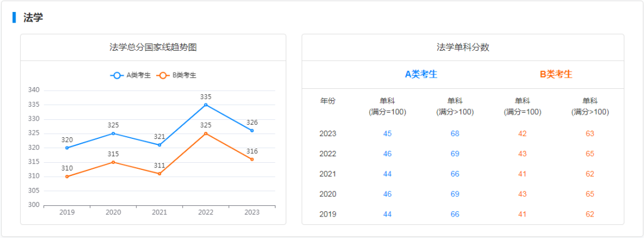Click score 45 in the 2023 row
The height and width of the screenshot is (238, 644).
[388, 134]
